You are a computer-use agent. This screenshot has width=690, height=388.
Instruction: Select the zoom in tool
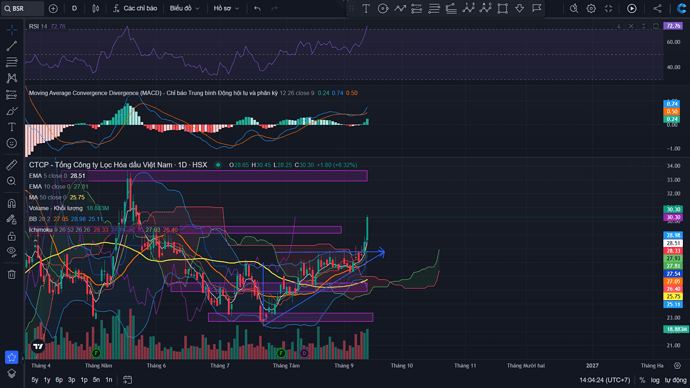12,181
